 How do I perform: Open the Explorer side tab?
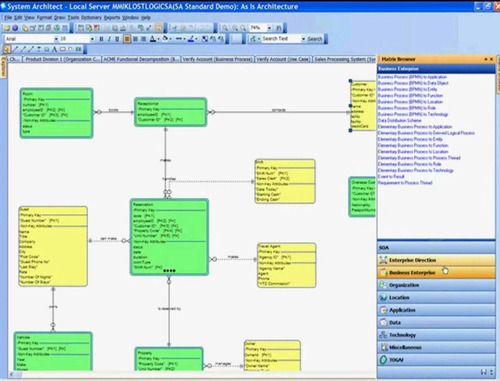[4, 67]
